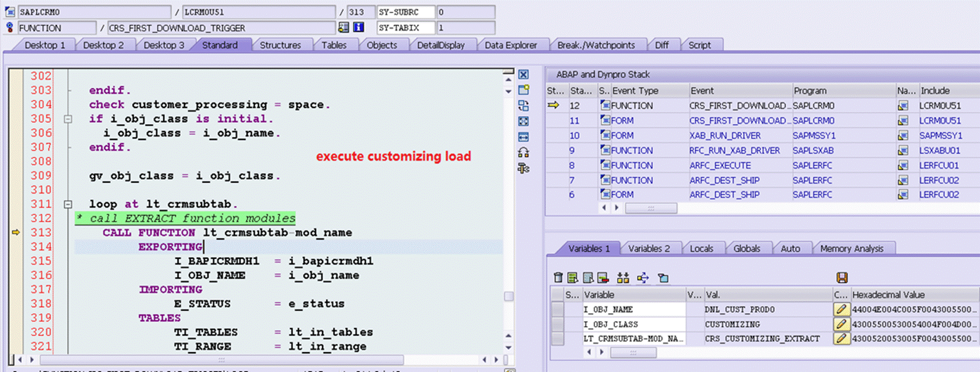Show the Locals variables tab
980x372 pixels.
point(701,249)
